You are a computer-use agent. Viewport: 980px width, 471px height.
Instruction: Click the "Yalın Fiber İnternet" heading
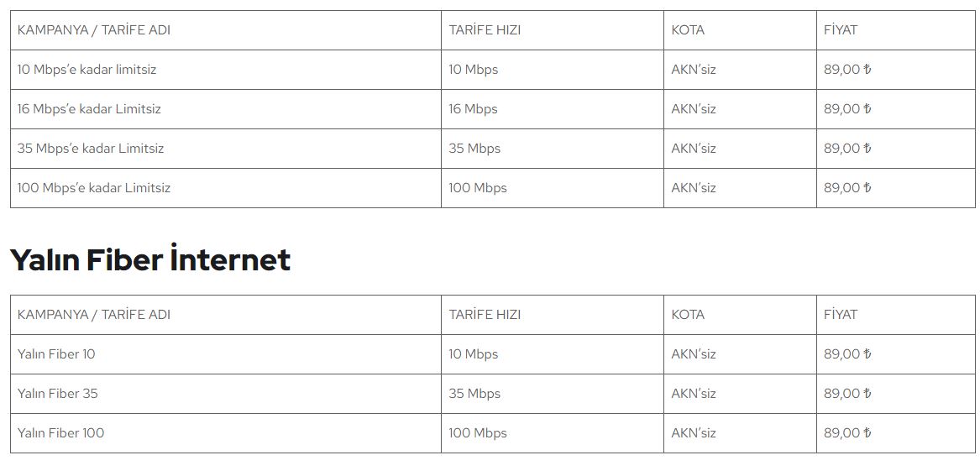[x=150, y=259]
